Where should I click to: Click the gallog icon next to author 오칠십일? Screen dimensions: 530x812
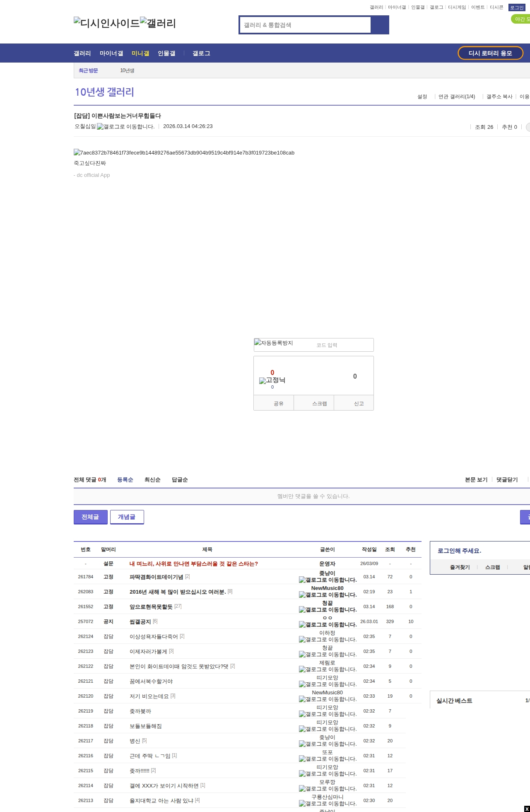[x=125, y=127]
